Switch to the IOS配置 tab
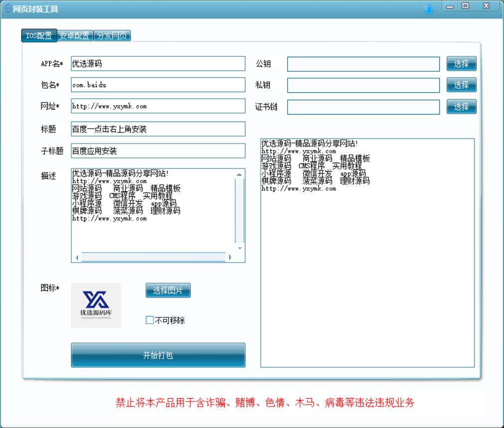 [39, 35]
